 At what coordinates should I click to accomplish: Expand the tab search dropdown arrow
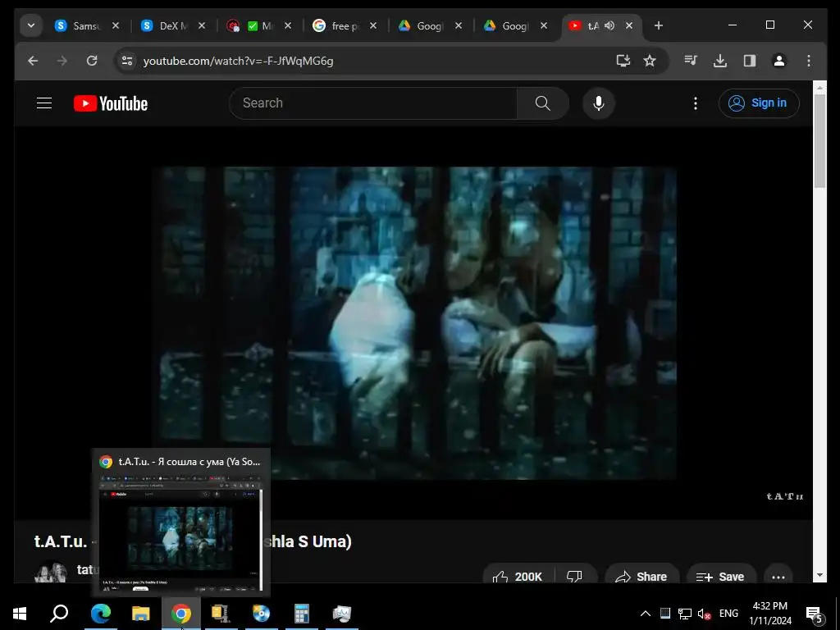click(x=31, y=25)
